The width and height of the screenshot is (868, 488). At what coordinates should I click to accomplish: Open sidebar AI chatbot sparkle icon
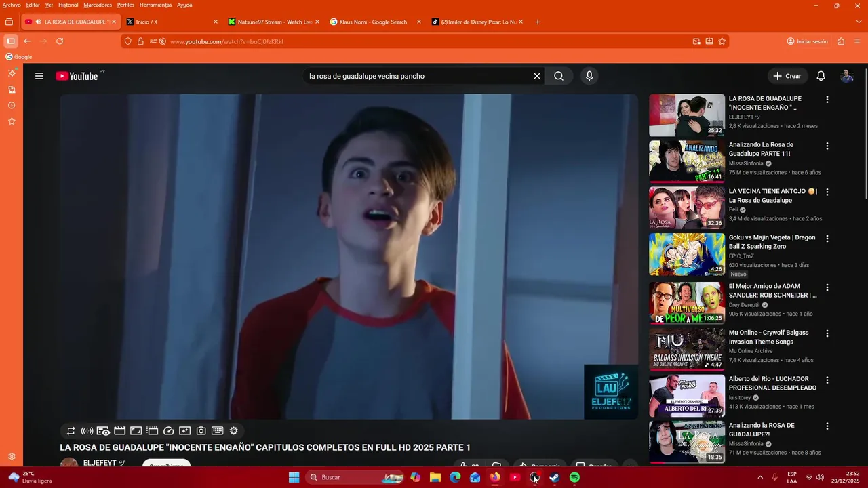point(12,73)
